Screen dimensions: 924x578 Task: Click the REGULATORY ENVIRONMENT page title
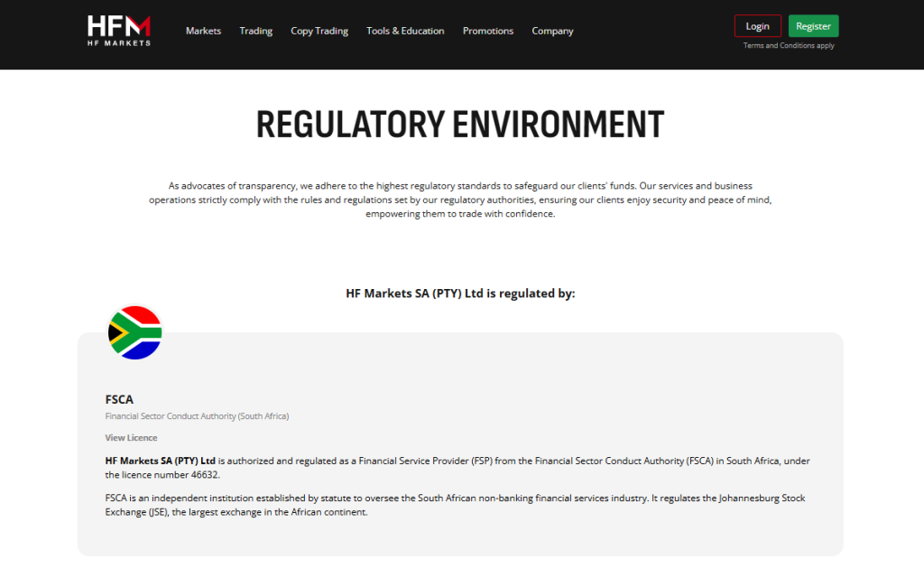pyautogui.click(x=461, y=124)
